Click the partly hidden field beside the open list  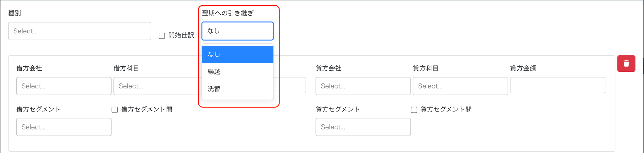point(290,85)
